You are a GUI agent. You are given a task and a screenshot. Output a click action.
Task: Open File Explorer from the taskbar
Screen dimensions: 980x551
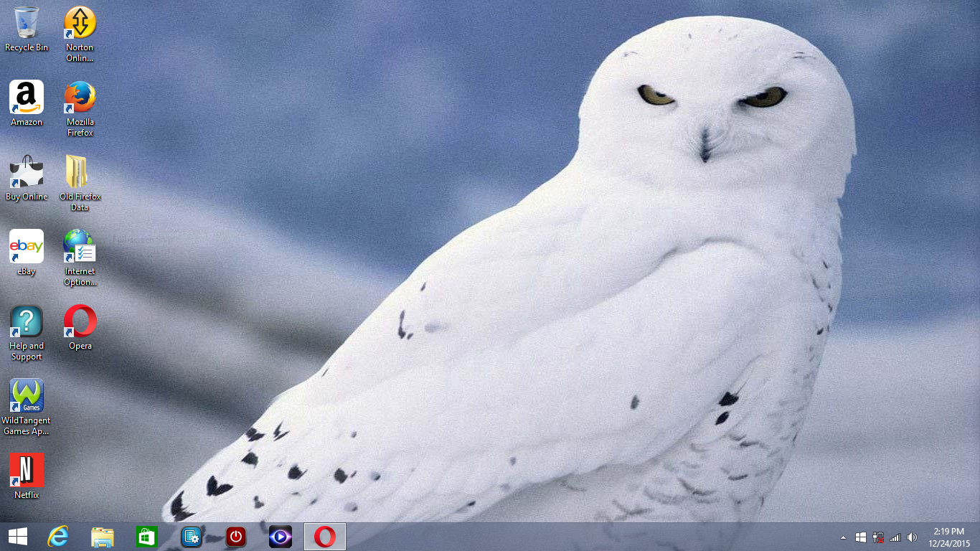(x=103, y=537)
